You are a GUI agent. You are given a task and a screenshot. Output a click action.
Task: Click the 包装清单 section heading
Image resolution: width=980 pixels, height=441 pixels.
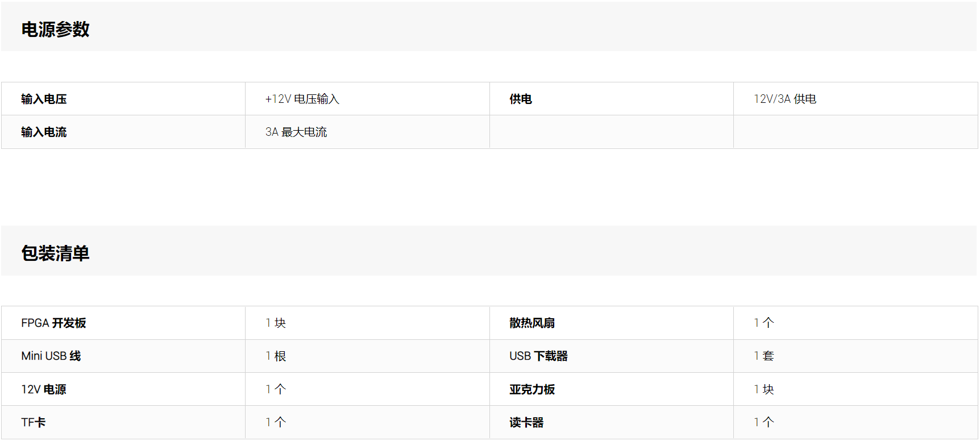pyautogui.click(x=55, y=253)
